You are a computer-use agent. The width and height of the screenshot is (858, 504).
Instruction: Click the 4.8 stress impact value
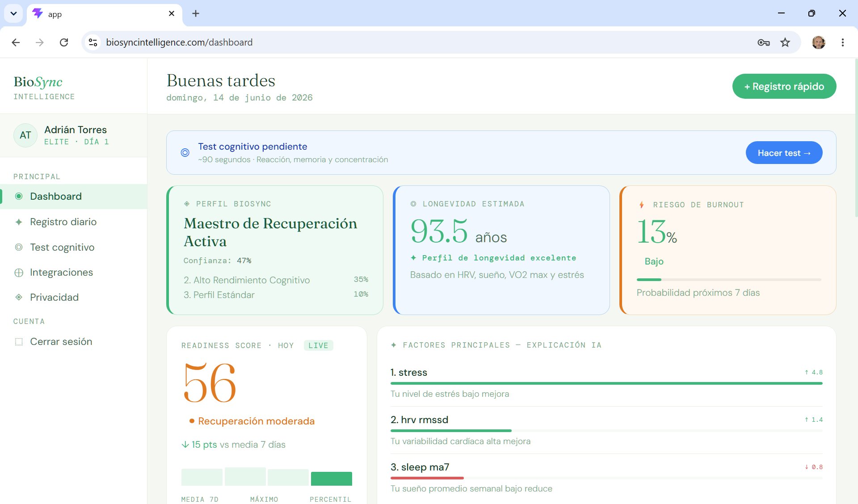814,372
